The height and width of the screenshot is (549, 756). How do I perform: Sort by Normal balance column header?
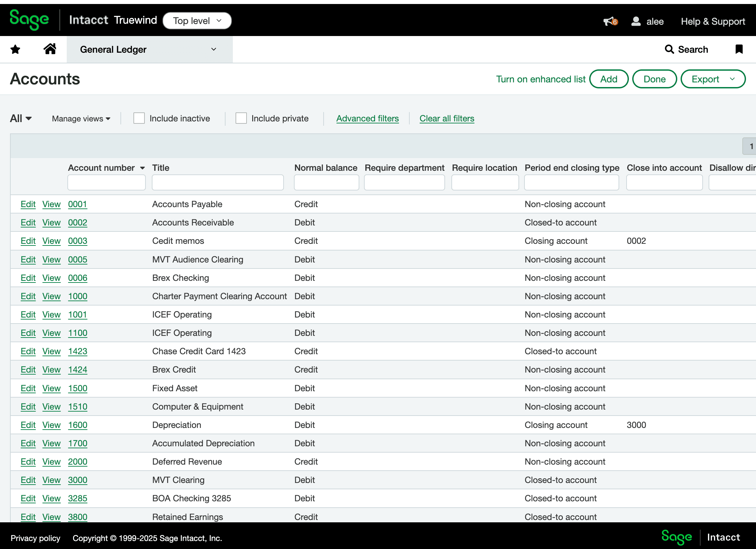tap(326, 168)
